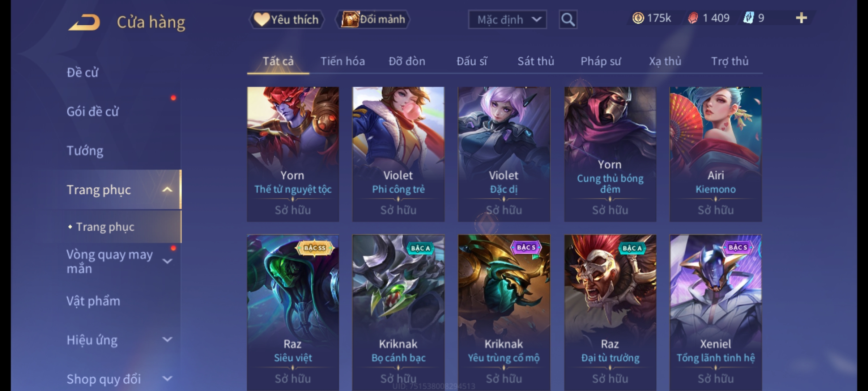Select Airi Kiemono skin card
Image resolution: width=868 pixels, height=391 pixels.
(715, 154)
